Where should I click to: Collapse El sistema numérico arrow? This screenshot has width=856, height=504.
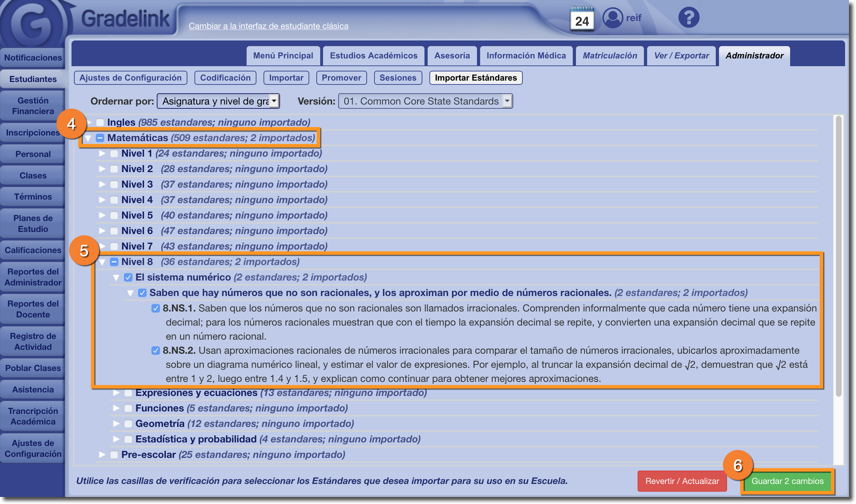tap(116, 277)
